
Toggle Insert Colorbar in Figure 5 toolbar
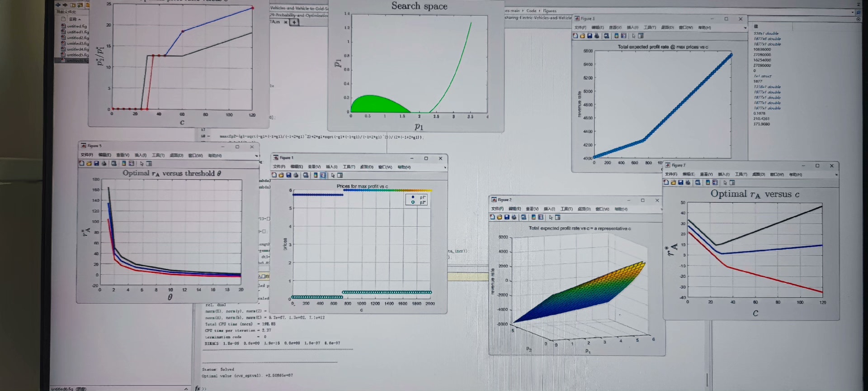(x=124, y=163)
